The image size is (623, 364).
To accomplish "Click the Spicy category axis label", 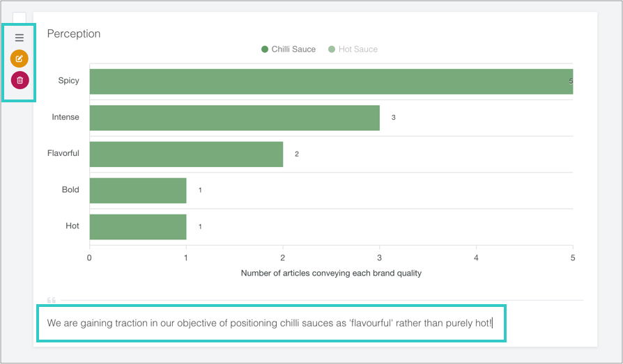I will point(68,81).
